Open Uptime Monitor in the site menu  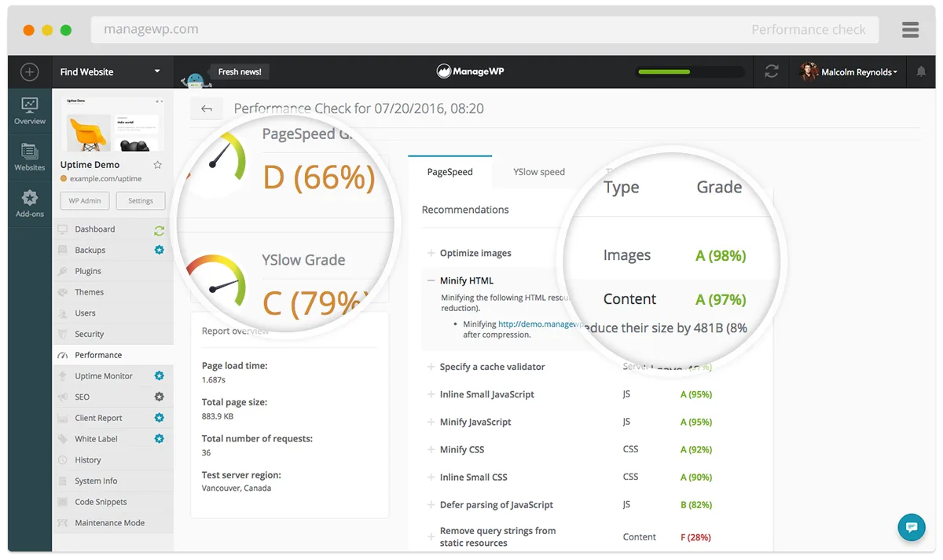click(104, 375)
